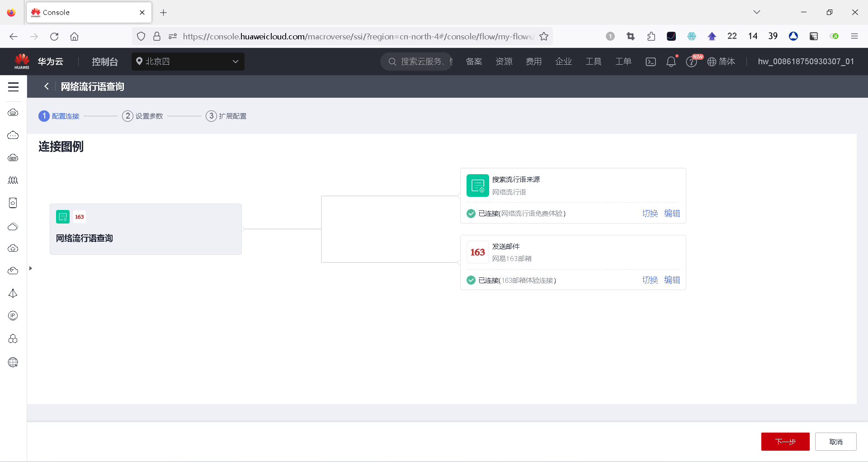Open the notifications bell

pyautogui.click(x=671, y=62)
